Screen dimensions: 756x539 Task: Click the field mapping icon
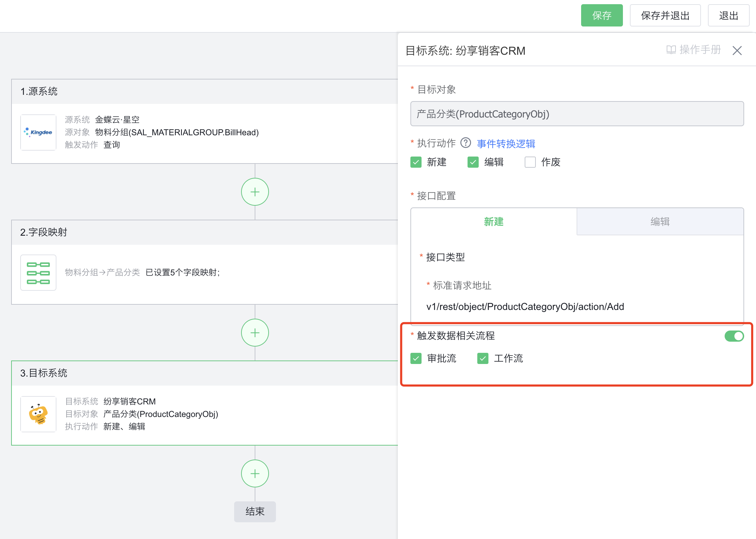(38, 273)
